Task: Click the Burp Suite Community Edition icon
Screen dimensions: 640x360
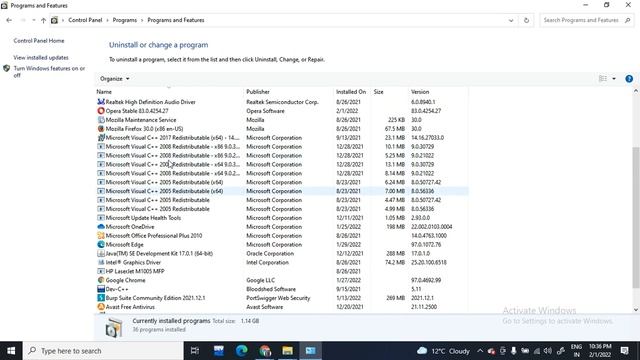Action: point(101,298)
